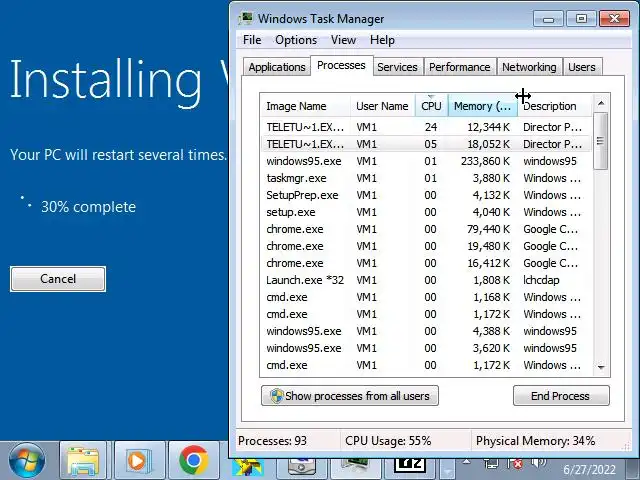Switch to the Users tab
The image size is (640, 480).
[x=582, y=67]
